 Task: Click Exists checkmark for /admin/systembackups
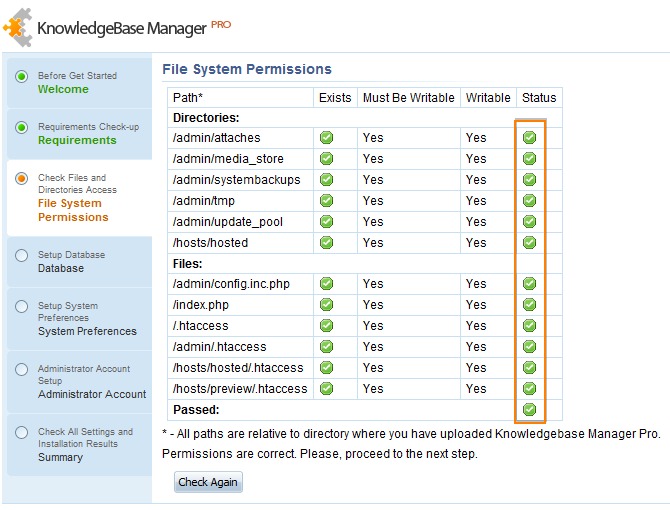(x=326, y=179)
